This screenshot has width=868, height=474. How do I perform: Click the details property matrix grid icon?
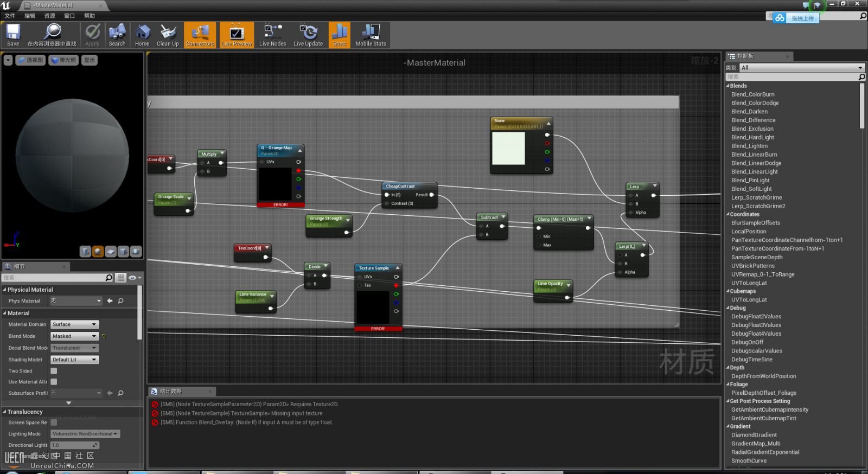click(x=120, y=278)
